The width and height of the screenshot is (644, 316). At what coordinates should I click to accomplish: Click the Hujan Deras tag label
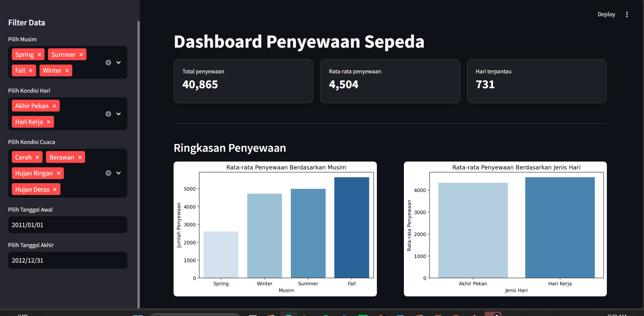(x=32, y=190)
